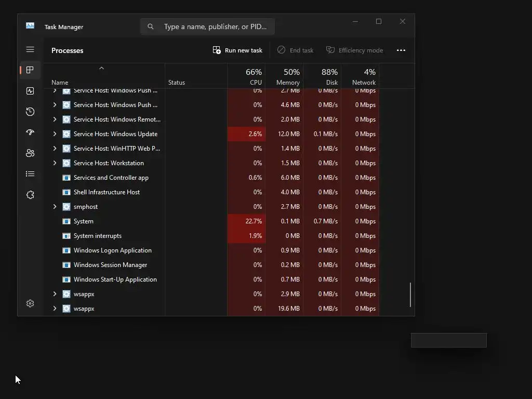Sort by the Network column header

[361, 76]
